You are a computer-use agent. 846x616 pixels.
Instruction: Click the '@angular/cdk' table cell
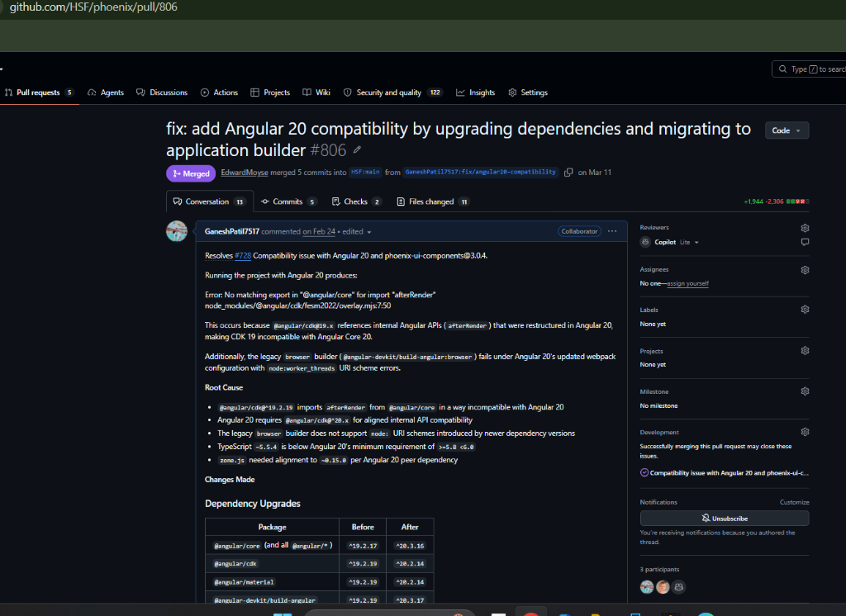pos(272,564)
